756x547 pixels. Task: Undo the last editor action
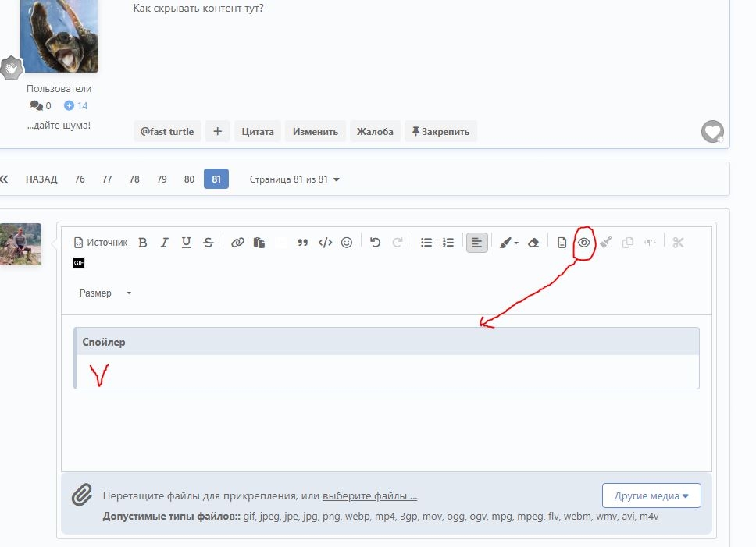pos(375,243)
